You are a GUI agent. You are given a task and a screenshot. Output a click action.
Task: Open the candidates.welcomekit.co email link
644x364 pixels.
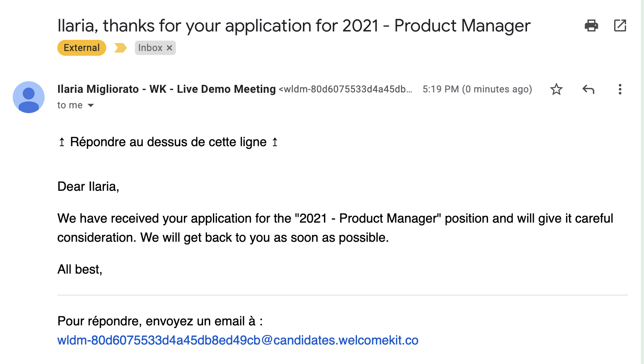pyautogui.click(x=238, y=341)
